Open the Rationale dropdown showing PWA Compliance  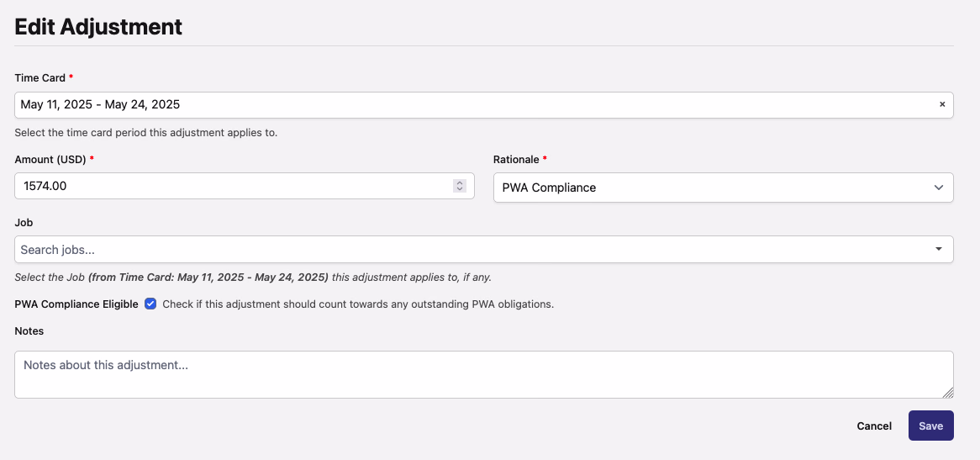click(723, 188)
